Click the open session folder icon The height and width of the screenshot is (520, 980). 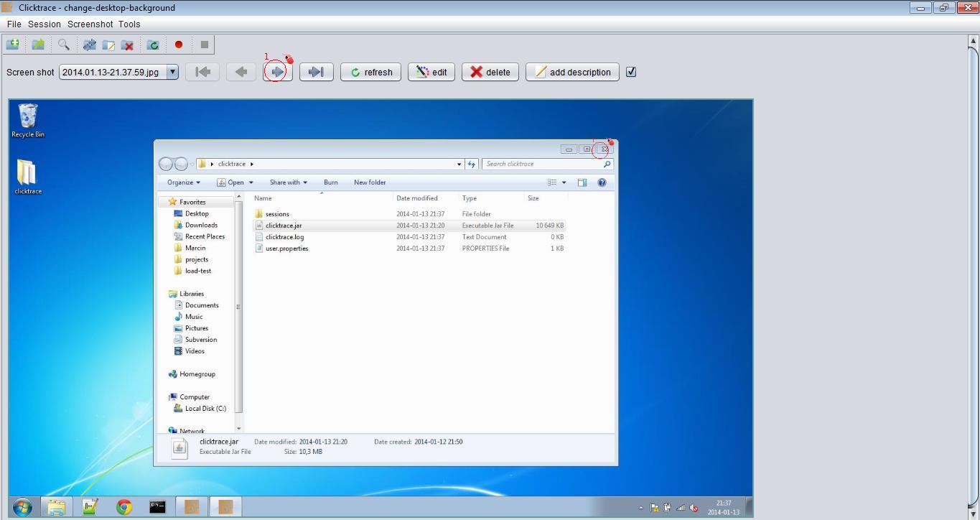click(38, 45)
